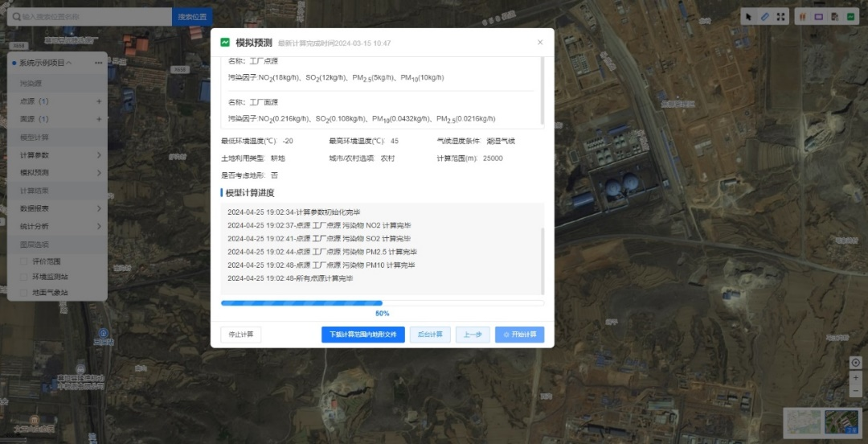868x444 pixels.
Task: Expand the 数据报表 section
Action: coord(56,208)
